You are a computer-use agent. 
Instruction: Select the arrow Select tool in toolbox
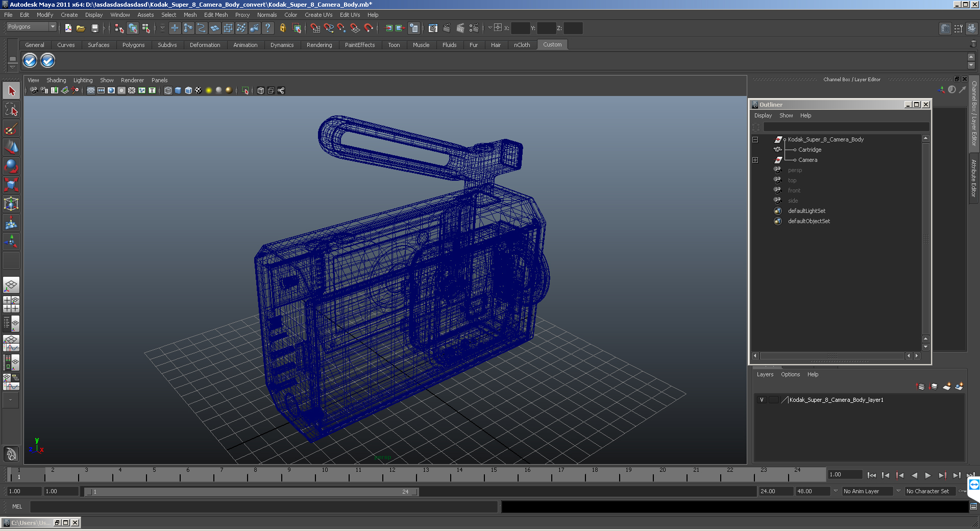[11, 91]
